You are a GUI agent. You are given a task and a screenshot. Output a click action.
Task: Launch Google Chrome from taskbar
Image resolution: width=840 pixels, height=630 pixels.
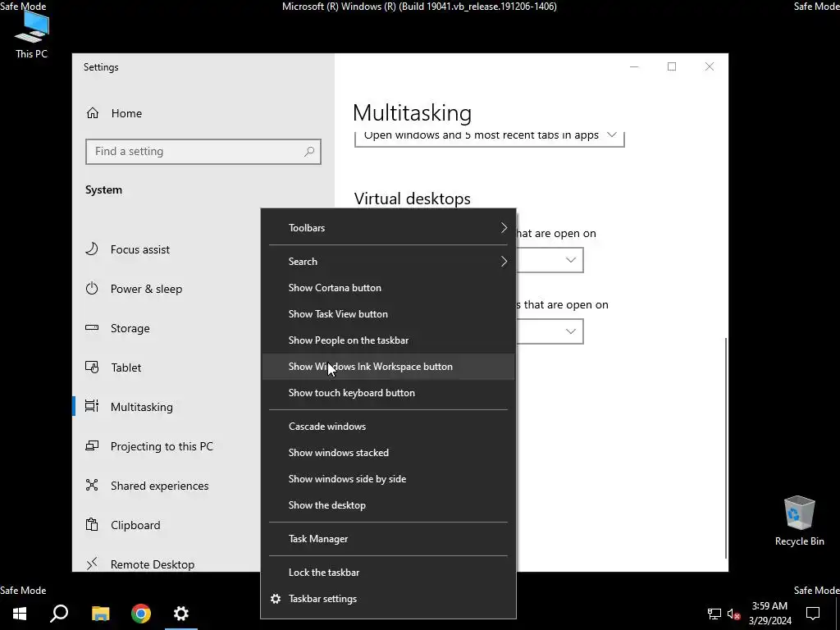[x=141, y=614]
